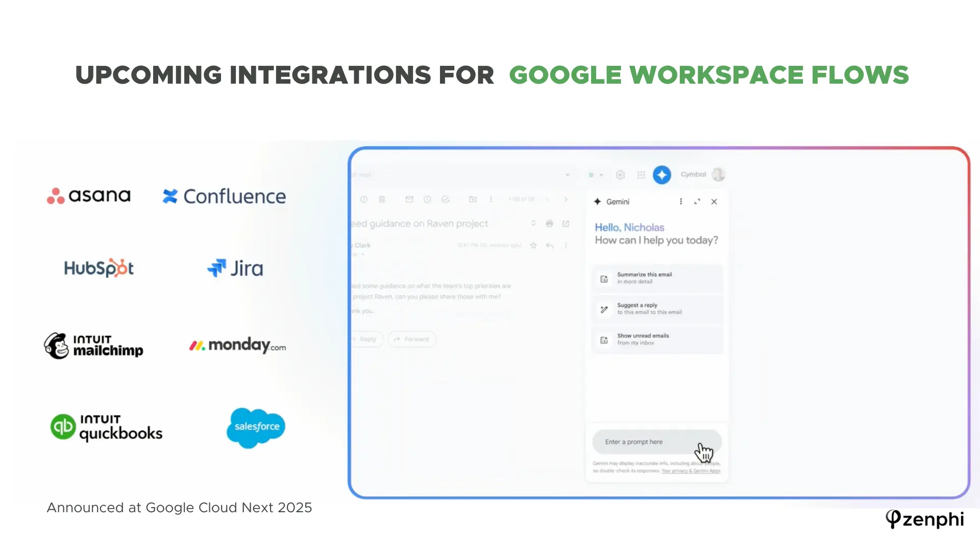Click the Confluence logo
This screenshot has height=551, width=980.
pos(224,196)
